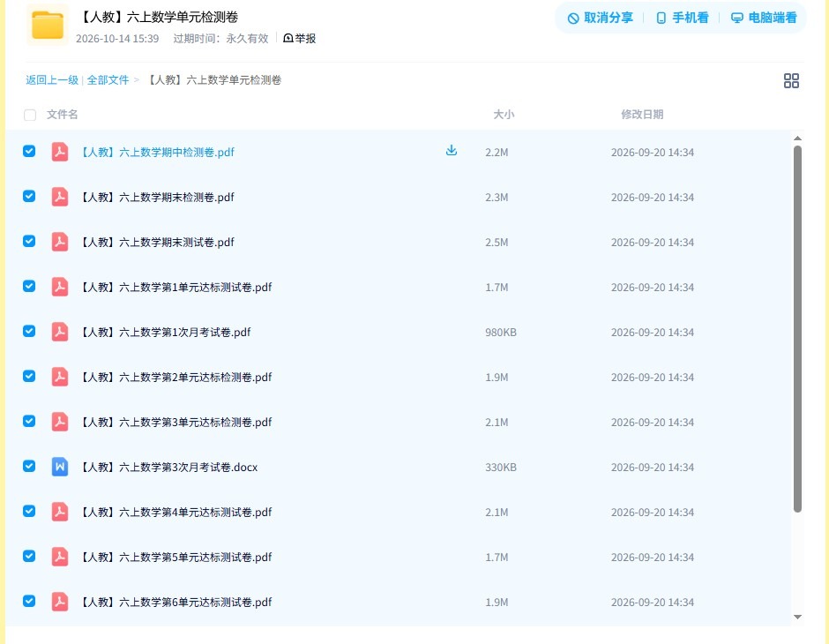
Task: Open file 【人教】六上数学期中检测卷.pdf
Action: point(157,153)
